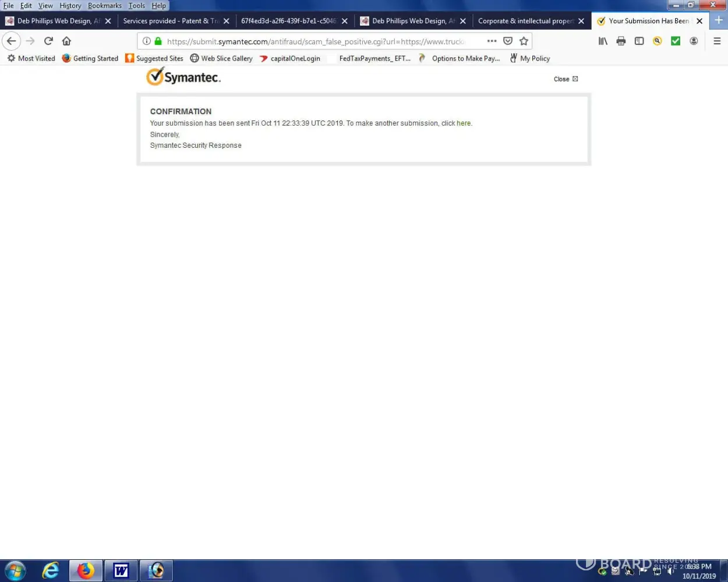This screenshot has width=728, height=582.
Task: Click the green Norton checkmark extension icon
Action: pyautogui.click(x=676, y=41)
